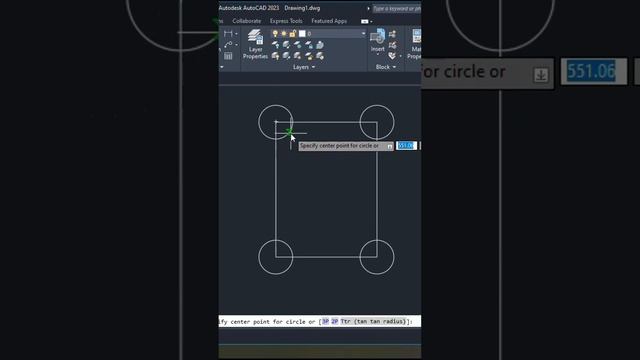The width and height of the screenshot is (640, 360).
Task: Toggle layer freeze sun icon in layer dropdown
Action: [x=284, y=34]
